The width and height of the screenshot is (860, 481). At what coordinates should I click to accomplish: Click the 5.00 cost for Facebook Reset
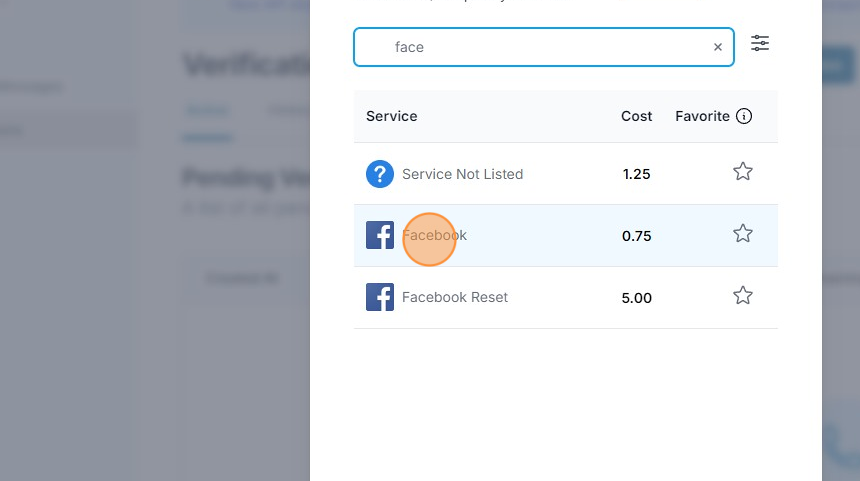click(636, 298)
